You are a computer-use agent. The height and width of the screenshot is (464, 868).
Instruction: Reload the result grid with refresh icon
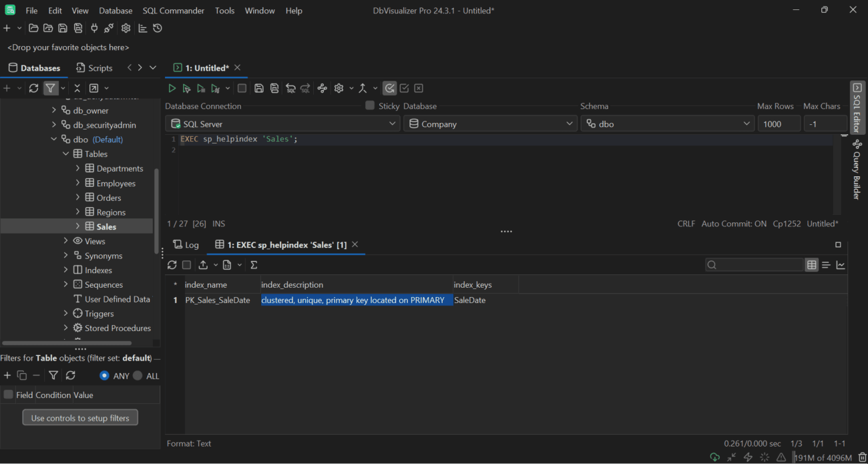click(172, 264)
